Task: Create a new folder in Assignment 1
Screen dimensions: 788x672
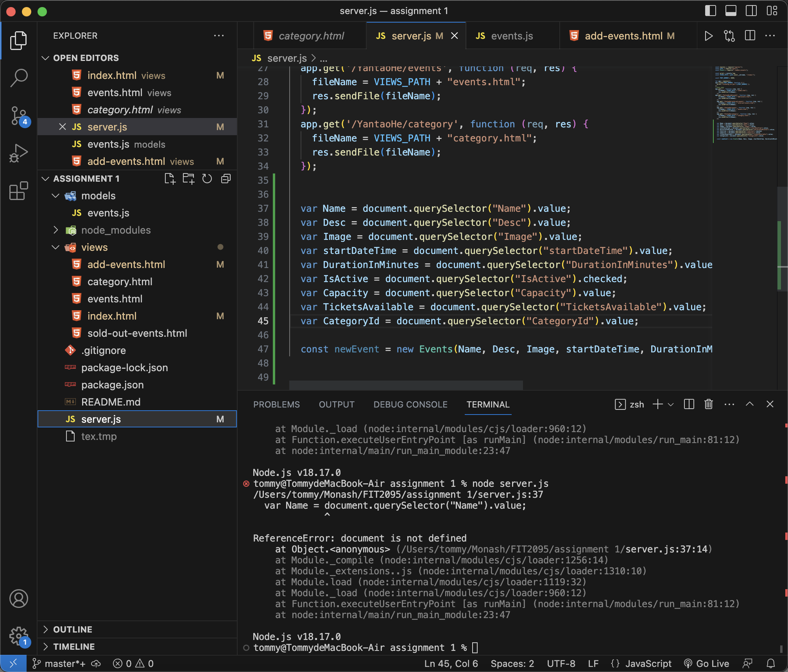Action: (188, 179)
